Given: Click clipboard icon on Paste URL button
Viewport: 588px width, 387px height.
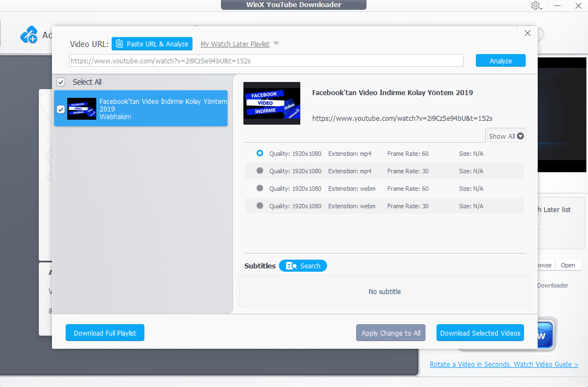Looking at the screenshot, I should (x=119, y=44).
